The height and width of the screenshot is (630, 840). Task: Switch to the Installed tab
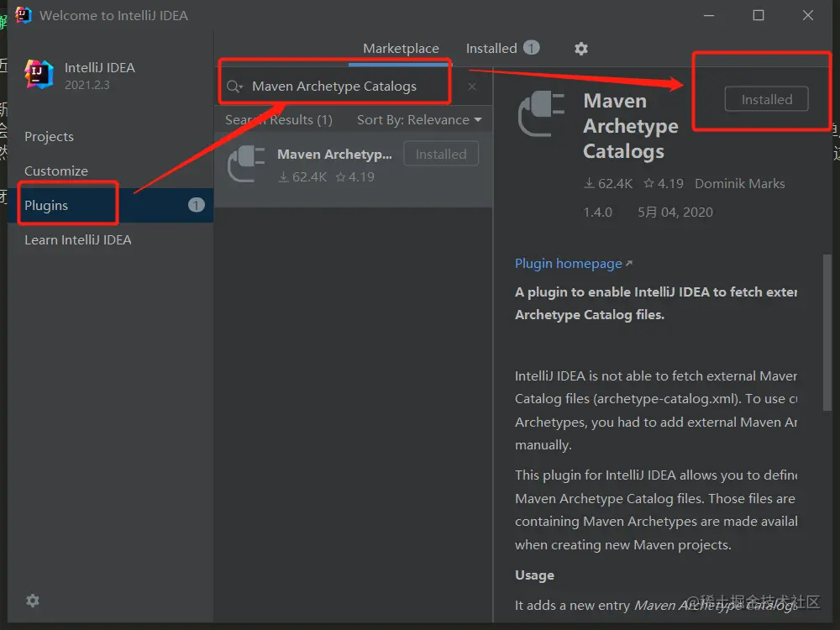(x=491, y=48)
